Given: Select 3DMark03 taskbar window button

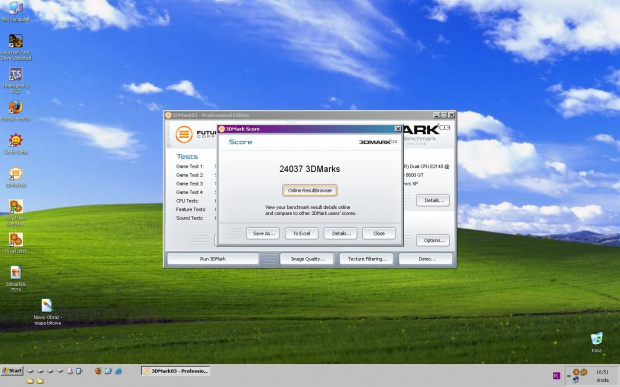Looking at the screenshot, I should tap(176, 371).
